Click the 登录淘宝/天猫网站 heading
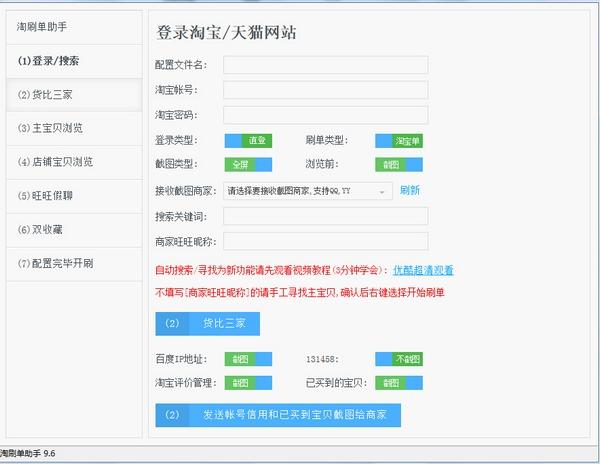600x464 pixels. (226, 32)
